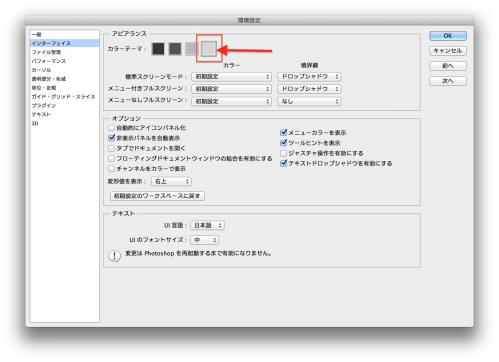Open UI言語 dropdown showing 日本語
499x362 pixels.
(207, 226)
